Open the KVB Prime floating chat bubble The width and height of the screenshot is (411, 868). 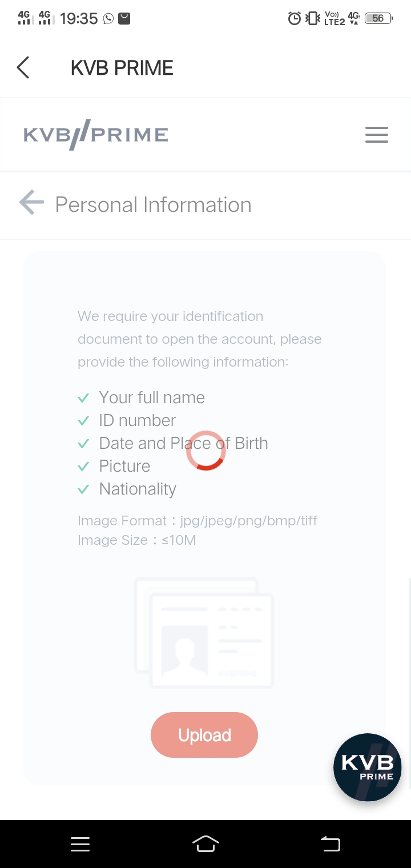pyautogui.click(x=368, y=767)
